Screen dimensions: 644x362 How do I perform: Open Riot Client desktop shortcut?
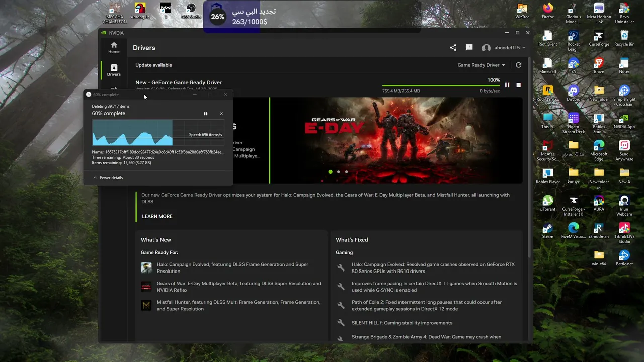pyautogui.click(x=548, y=39)
